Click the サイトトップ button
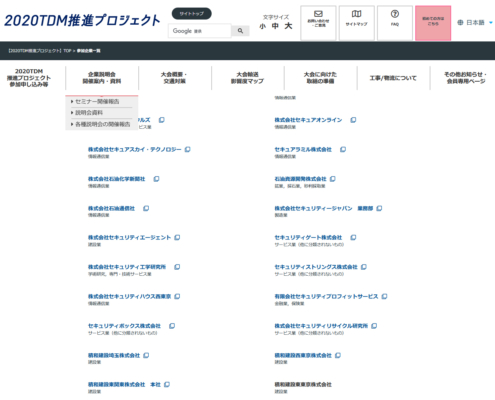495x400 pixels. click(x=192, y=14)
